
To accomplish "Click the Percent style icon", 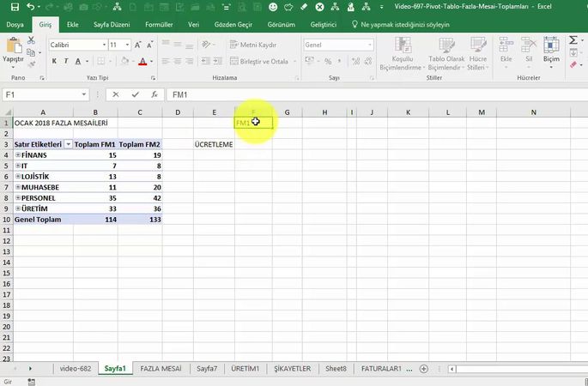I will 328,61.
